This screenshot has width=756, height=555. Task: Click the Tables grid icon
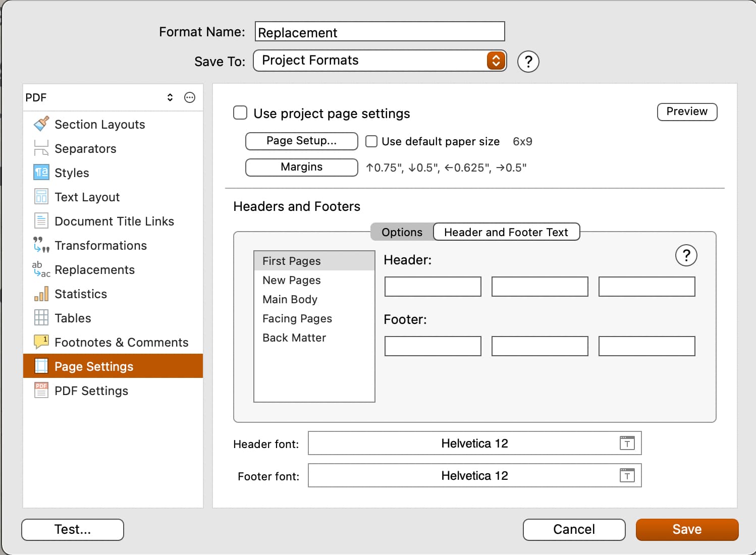point(41,317)
